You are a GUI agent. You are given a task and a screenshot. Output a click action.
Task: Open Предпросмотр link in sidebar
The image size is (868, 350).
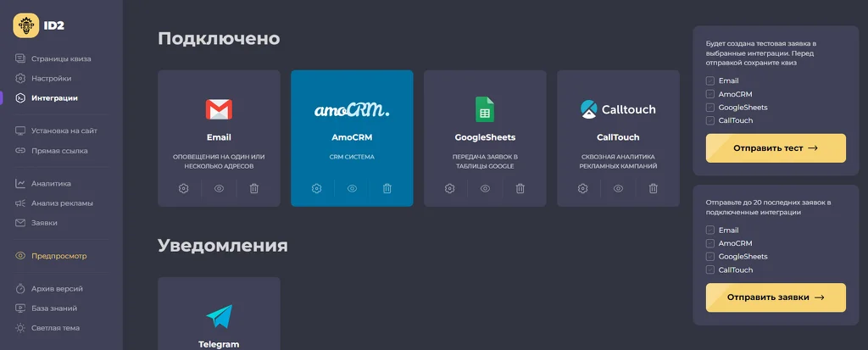click(59, 256)
